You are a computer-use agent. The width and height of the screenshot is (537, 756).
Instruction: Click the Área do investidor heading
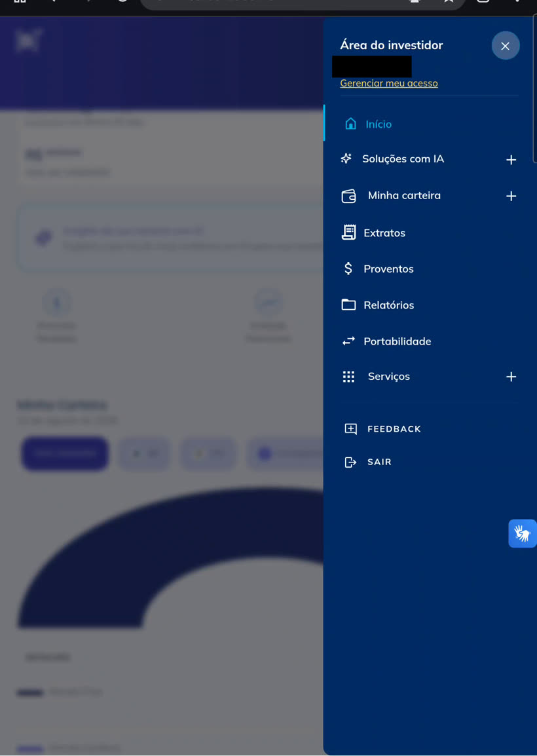pos(392,45)
